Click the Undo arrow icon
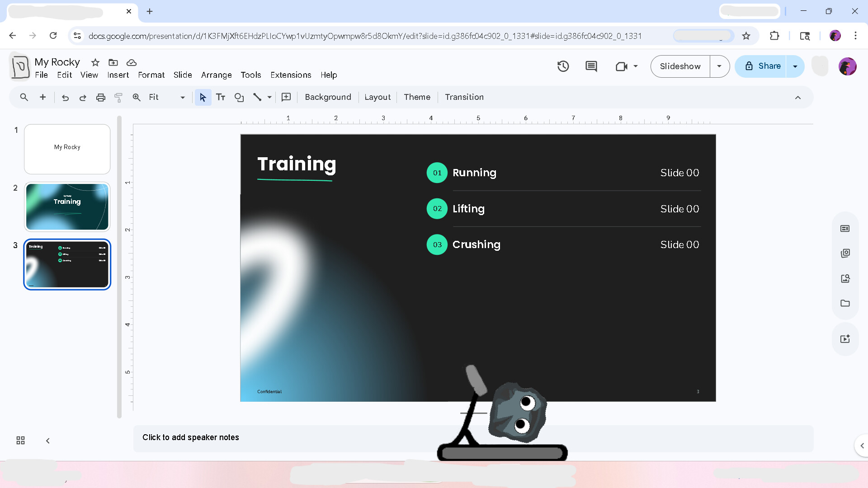868x488 pixels. point(65,97)
